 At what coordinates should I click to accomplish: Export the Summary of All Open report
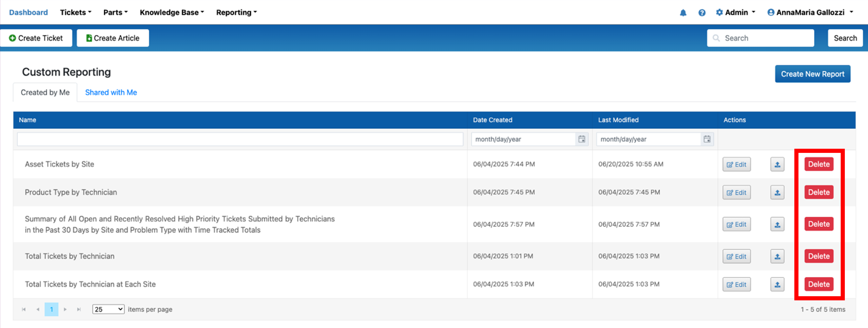click(x=778, y=224)
